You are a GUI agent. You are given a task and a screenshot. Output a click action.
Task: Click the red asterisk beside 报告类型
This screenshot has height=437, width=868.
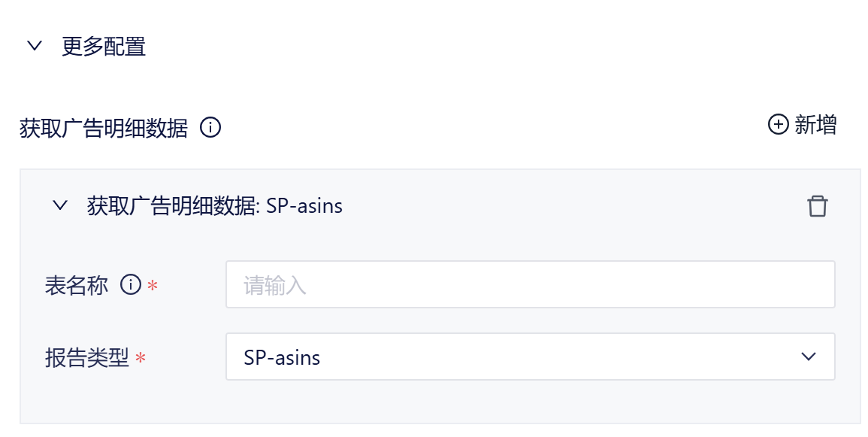point(141,359)
